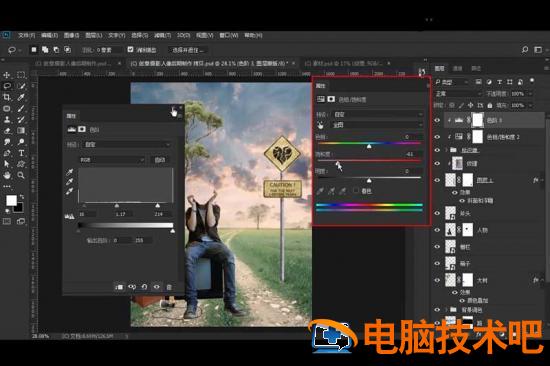Click the foreground color swatch
Image resolution: width=550 pixels, height=366 pixels.
[11, 201]
